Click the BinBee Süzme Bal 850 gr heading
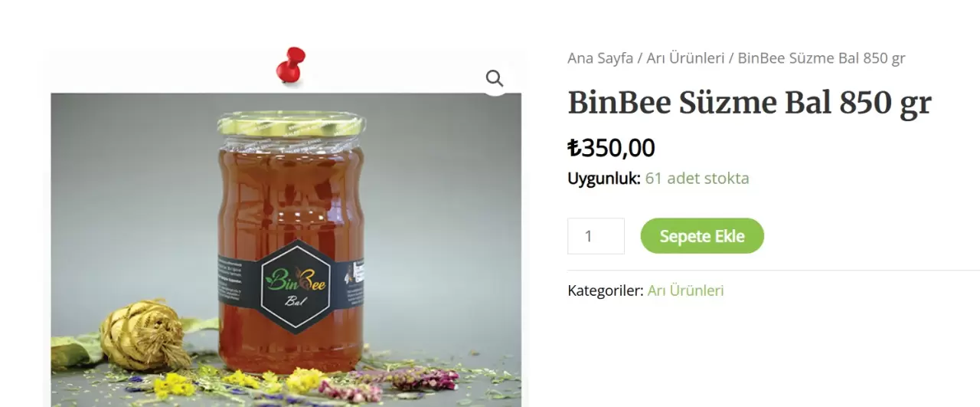The height and width of the screenshot is (407, 980). (x=750, y=103)
